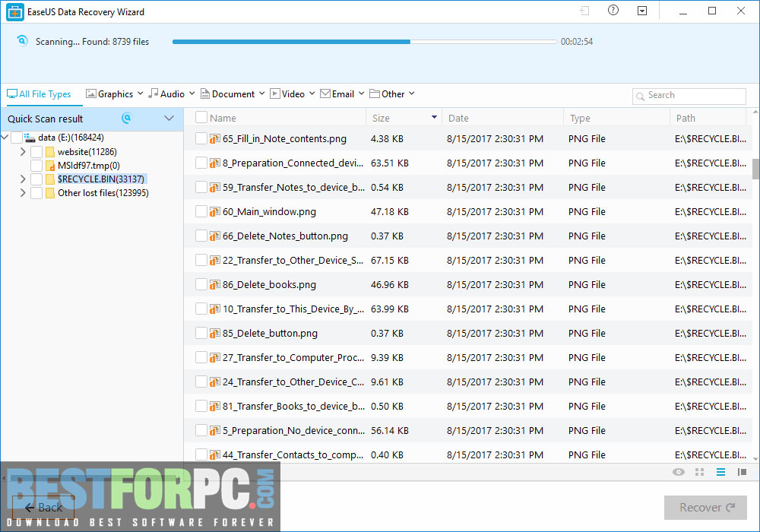Select the All File Types tab
Viewport: 760px width, 532px height.
click(x=39, y=94)
